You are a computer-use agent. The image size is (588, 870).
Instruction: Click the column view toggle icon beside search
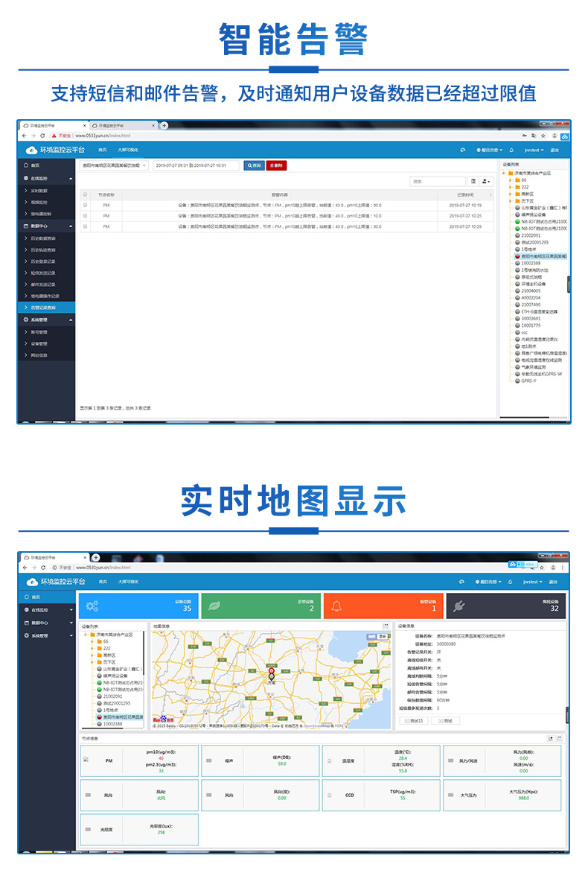pos(473,181)
